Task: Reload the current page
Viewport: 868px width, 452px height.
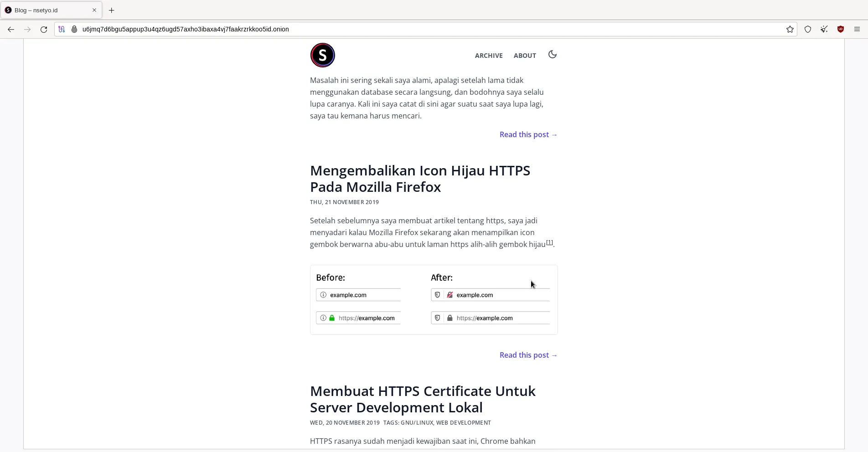Action: point(44,29)
